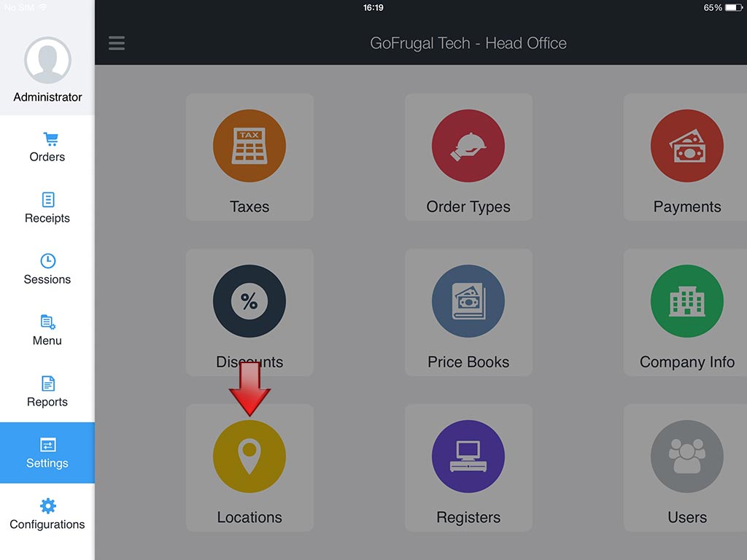Toggle the hamburger sidebar menu
Image resolution: width=747 pixels, height=560 pixels.
click(117, 43)
